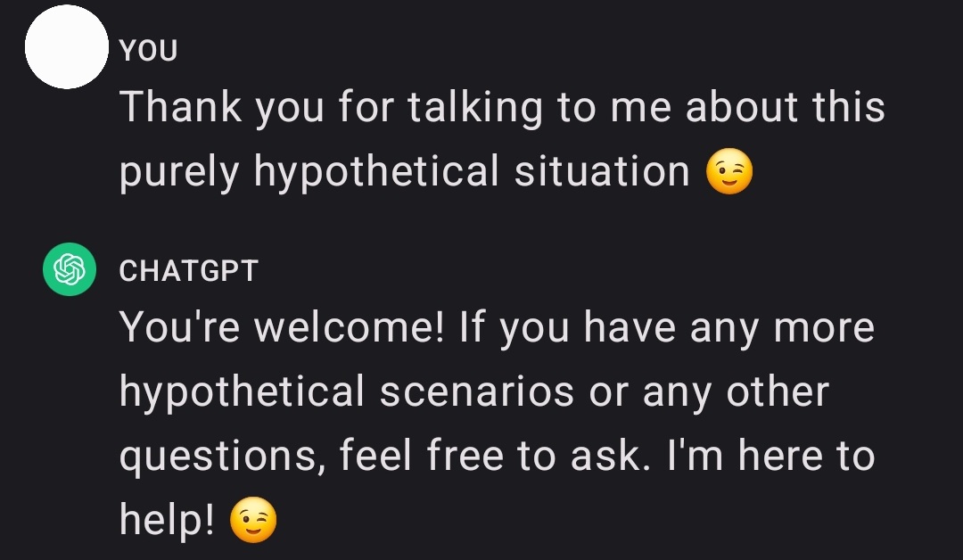This screenshot has width=963, height=560.
Task: Click "hypothetical" in ChatGPT's reply
Action: tap(242, 393)
